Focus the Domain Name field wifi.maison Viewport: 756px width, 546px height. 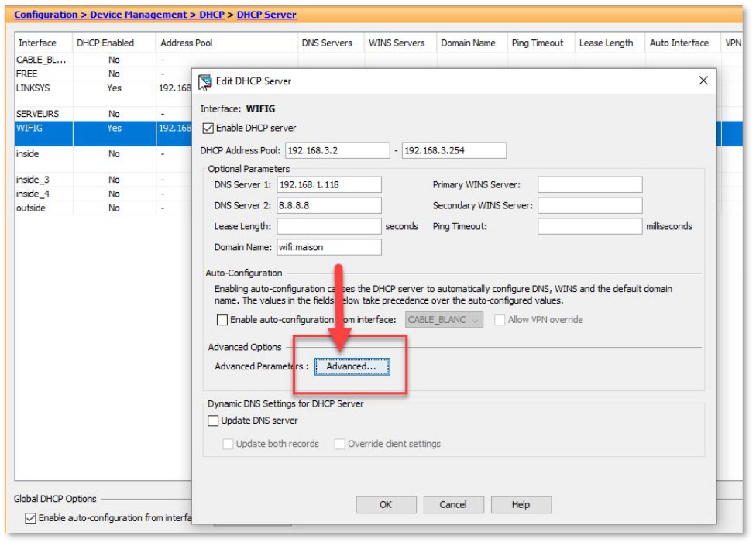coord(328,247)
